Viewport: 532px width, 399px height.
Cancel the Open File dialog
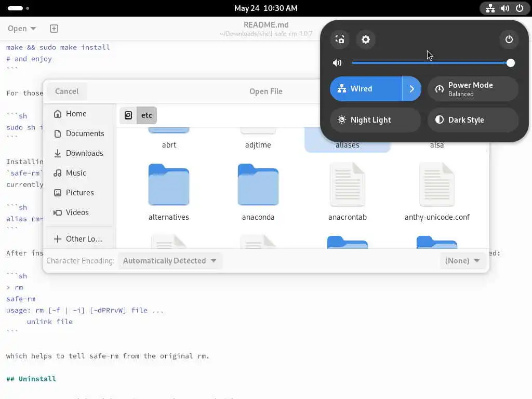[x=66, y=91]
